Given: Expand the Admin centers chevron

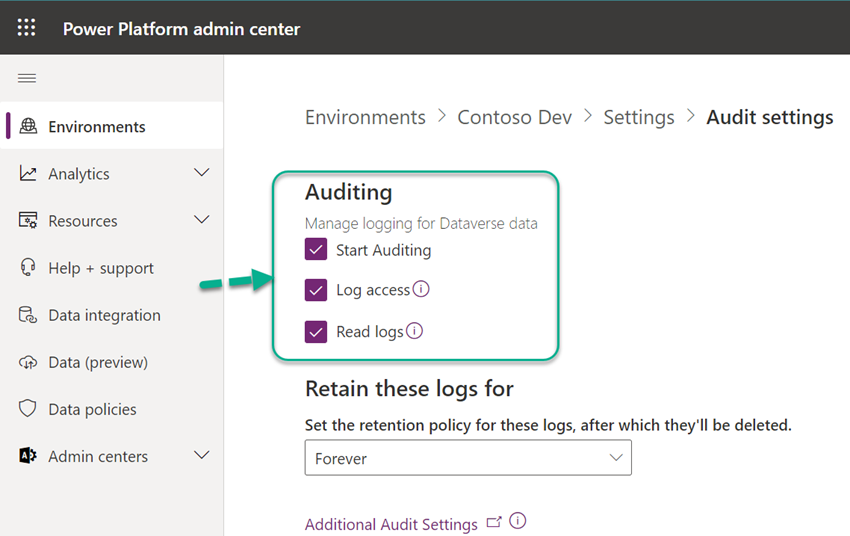Looking at the screenshot, I should (x=202, y=455).
